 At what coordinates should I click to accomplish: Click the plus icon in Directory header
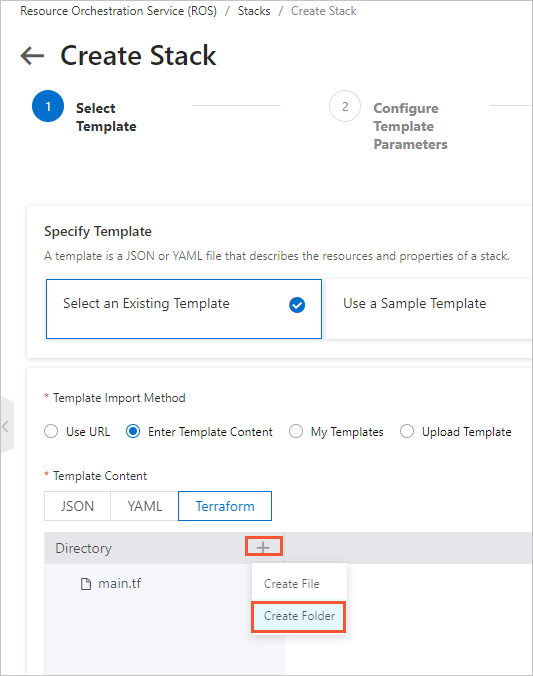[263, 547]
